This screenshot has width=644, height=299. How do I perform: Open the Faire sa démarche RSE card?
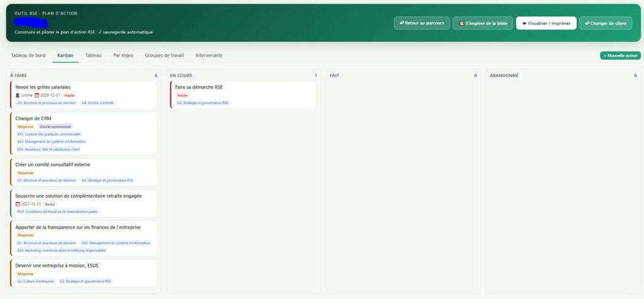pyautogui.click(x=243, y=94)
